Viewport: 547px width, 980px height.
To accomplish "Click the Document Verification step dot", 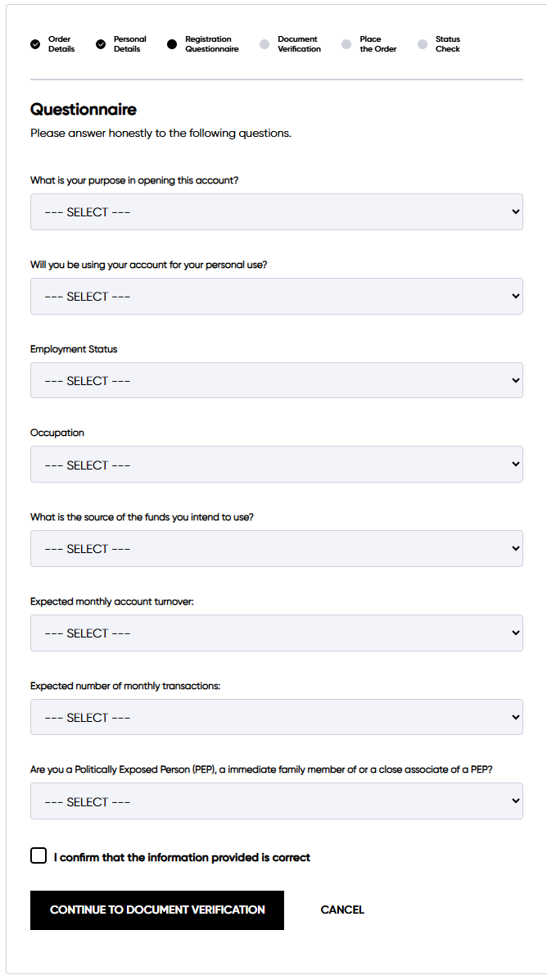I will (x=264, y=44).
